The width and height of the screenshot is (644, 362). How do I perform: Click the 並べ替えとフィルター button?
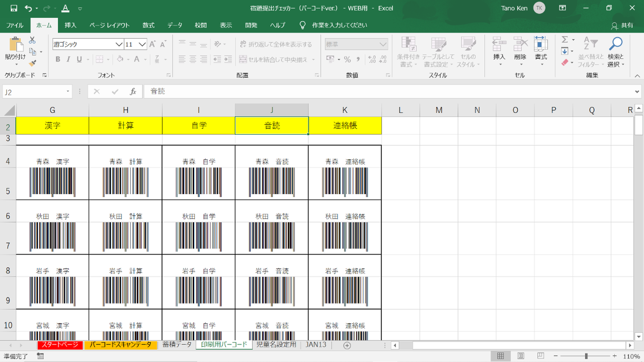pyautogui.click(x=590, y=52)
